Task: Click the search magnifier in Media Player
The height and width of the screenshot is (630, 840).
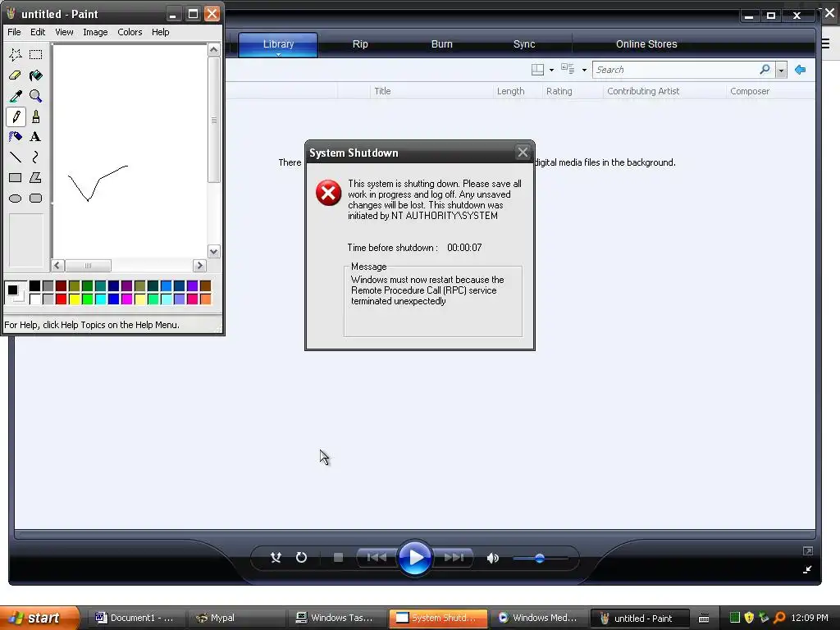Action: (765, 69)
